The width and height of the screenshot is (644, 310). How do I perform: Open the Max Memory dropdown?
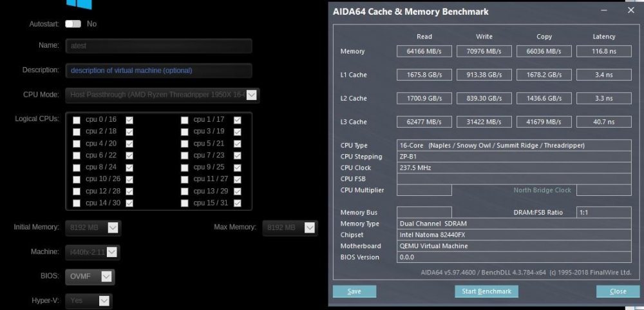(x=290, y=228)
